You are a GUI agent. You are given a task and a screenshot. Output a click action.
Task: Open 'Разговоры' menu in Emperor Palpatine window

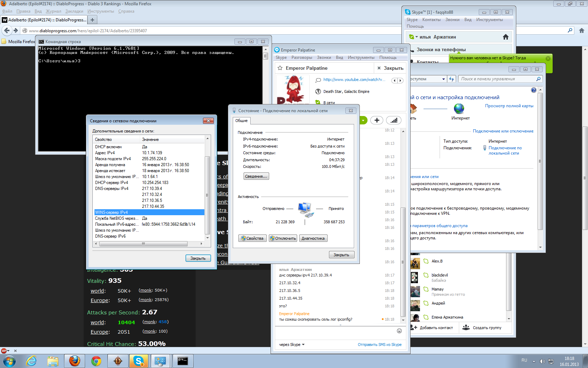click(302, 57)
